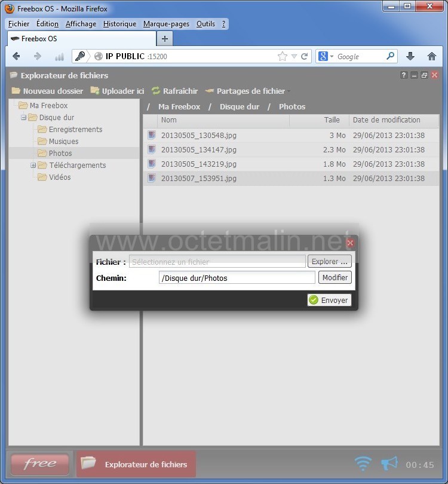Click the Explorateur de fichiers help question mark
The width and height of the screenshot is (448, 484).
[404, 75]
